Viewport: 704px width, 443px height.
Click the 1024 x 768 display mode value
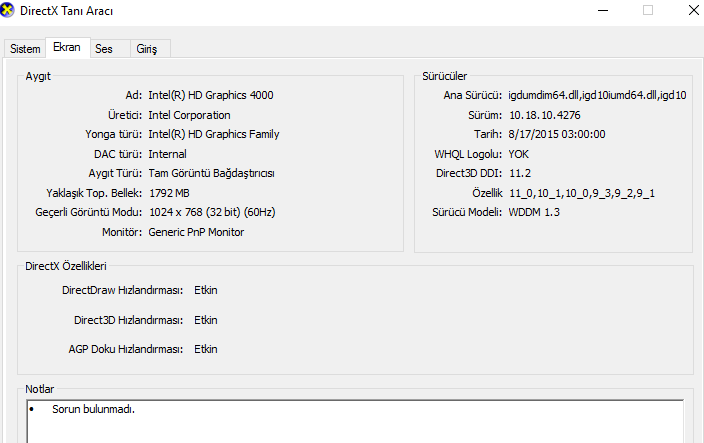click(x=211, y=212)
